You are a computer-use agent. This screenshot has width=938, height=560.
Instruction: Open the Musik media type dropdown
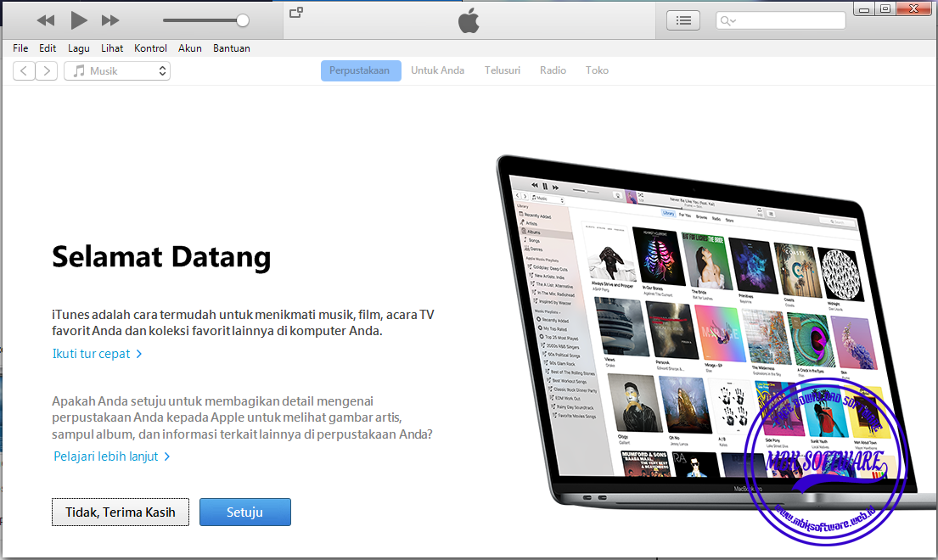click(117, 71)
